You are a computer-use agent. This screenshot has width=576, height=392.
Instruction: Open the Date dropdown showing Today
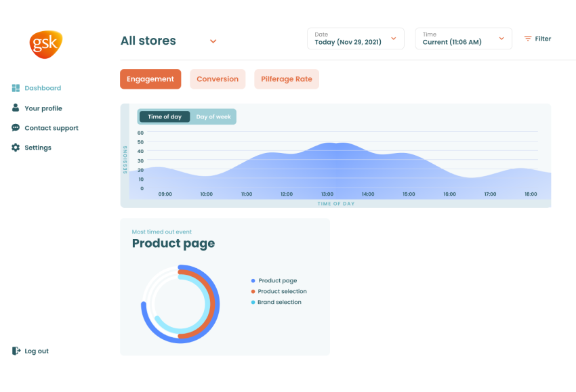pyautogui.click(x=356, y=39)
